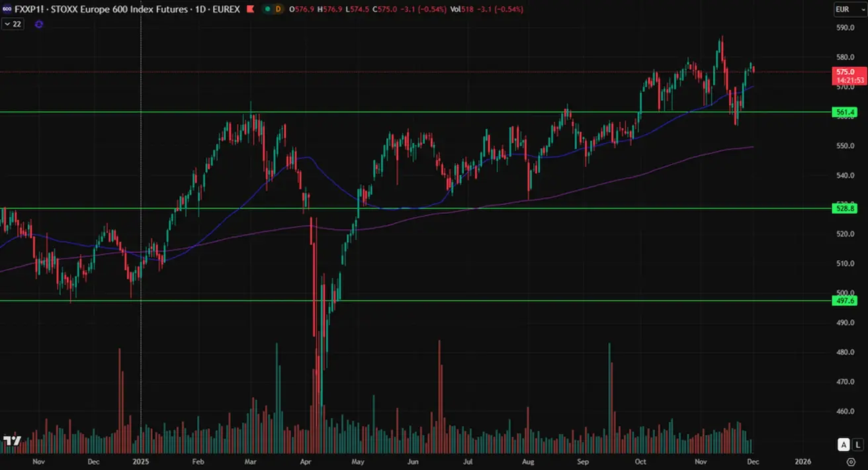
Task: Click the red flag icon beside EUREX
Action: 249,9
